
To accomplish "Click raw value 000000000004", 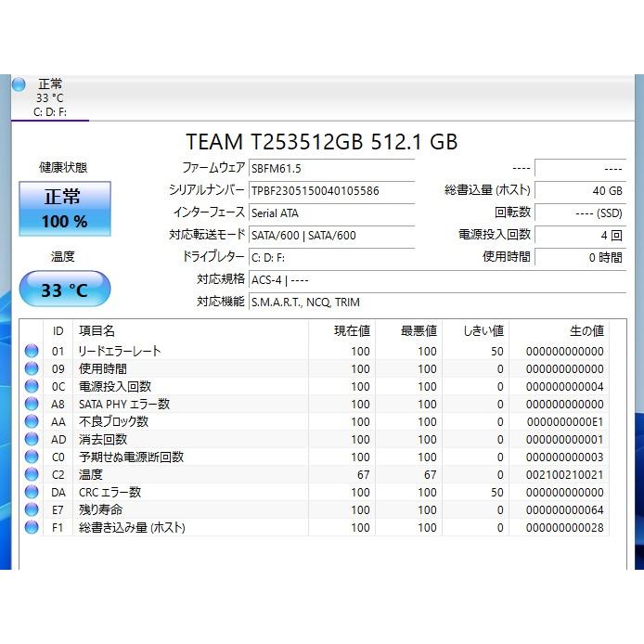I will pos(565,386).
